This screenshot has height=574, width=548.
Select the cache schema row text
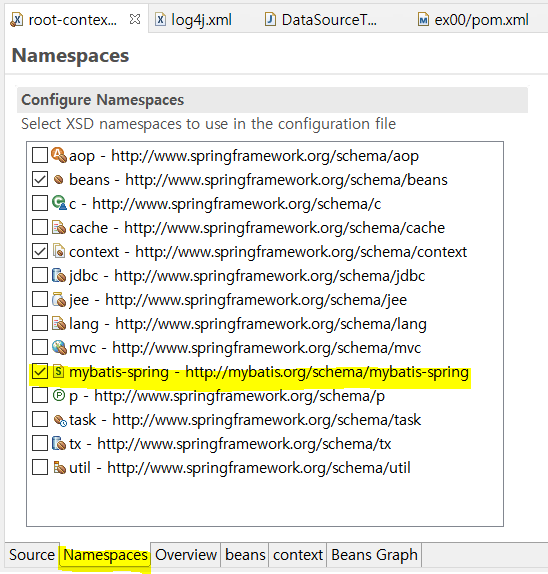pyautogui.click(x=257, y=228)
